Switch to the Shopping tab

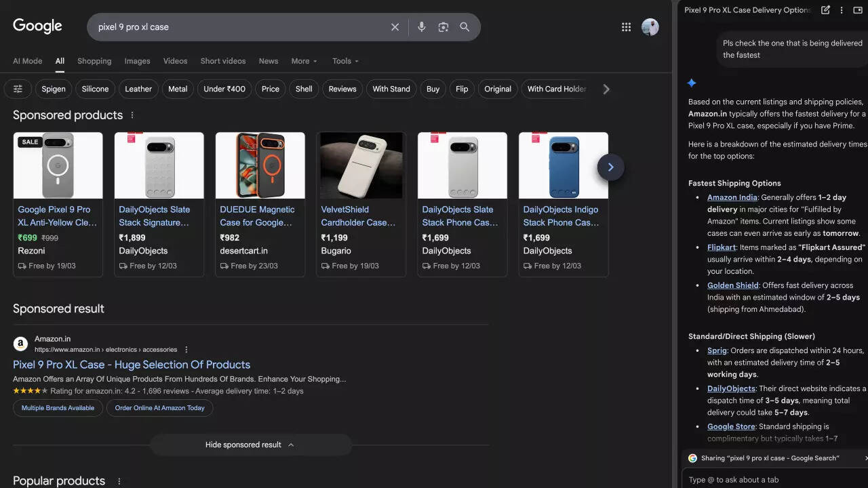coord(94,61)
